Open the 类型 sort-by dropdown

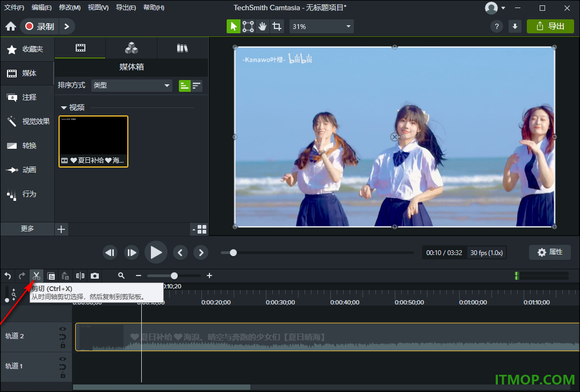point(132,85)
